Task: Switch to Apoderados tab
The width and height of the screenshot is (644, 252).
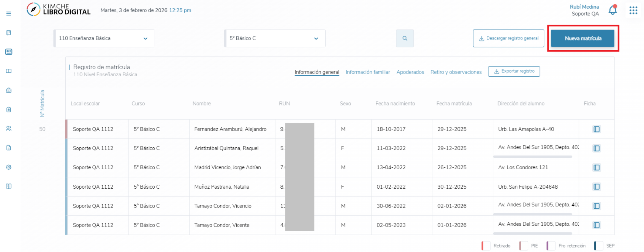Action: [410, 72]
